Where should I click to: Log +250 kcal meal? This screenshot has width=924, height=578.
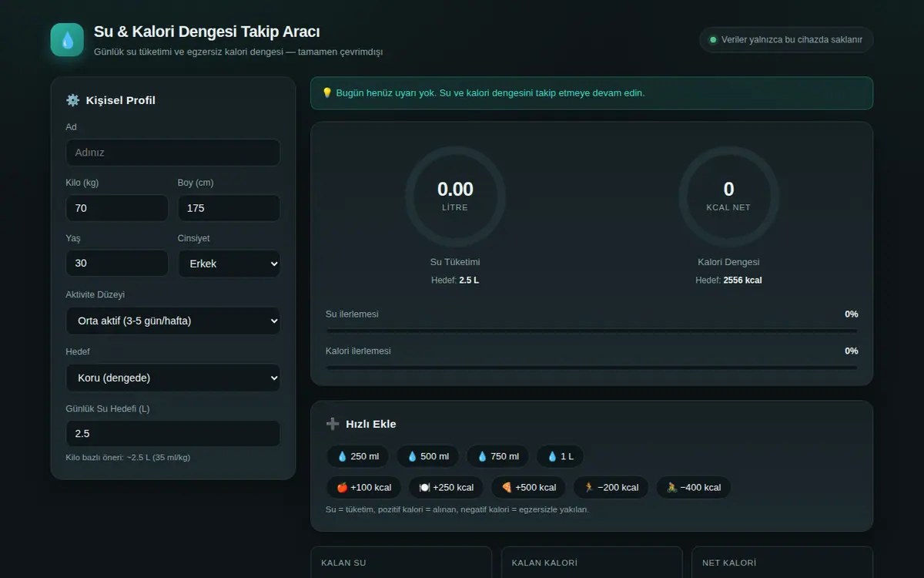447,487
